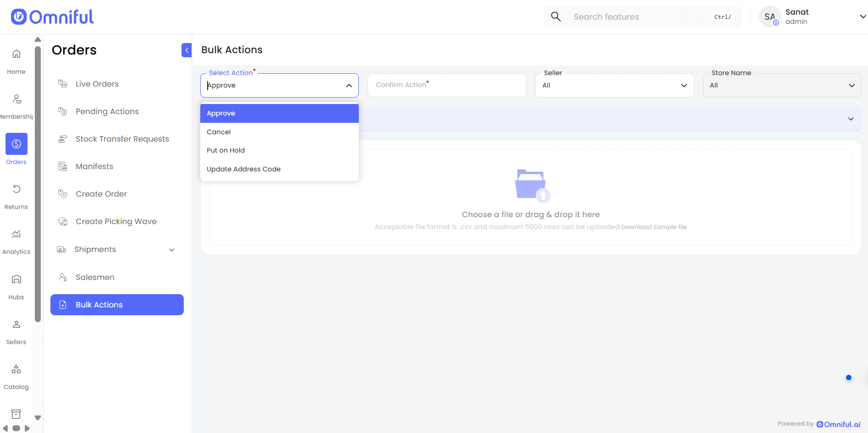Go to Live Orders page
Screen dimensions: 868x433
click(x=97, y=84)
